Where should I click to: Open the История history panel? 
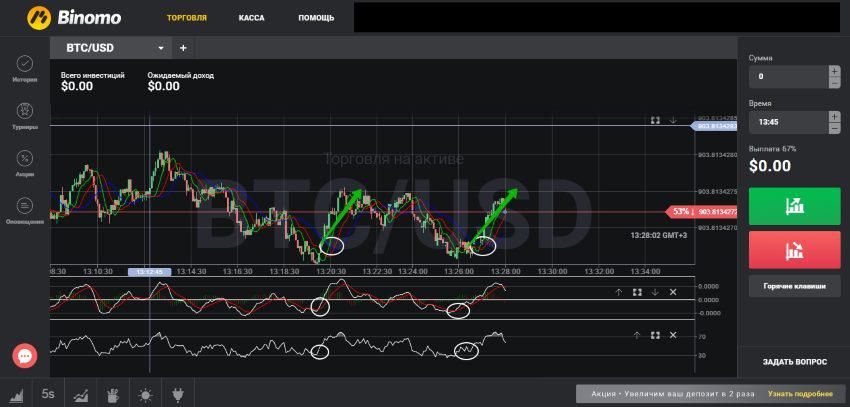pyautogui.click(x=25, y=68)
